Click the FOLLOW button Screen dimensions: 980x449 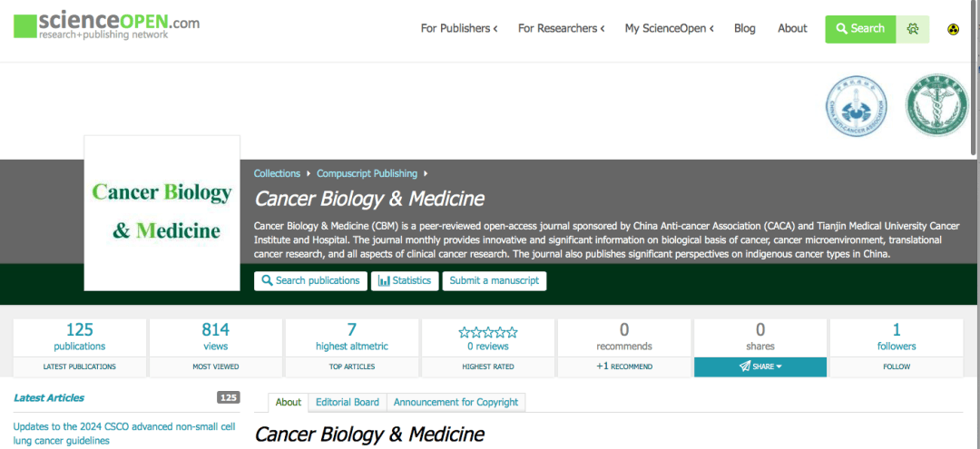point(897,366)
